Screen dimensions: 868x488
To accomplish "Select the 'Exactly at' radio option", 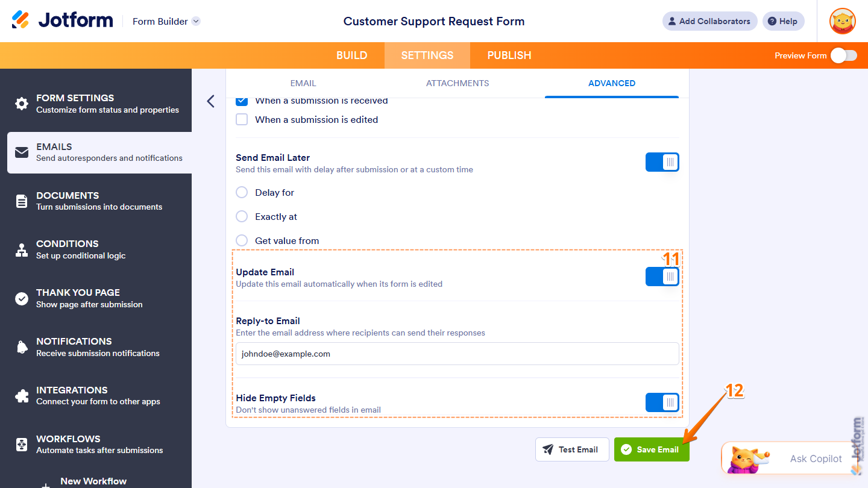I will pyautogui.click(x=242, y=216).
